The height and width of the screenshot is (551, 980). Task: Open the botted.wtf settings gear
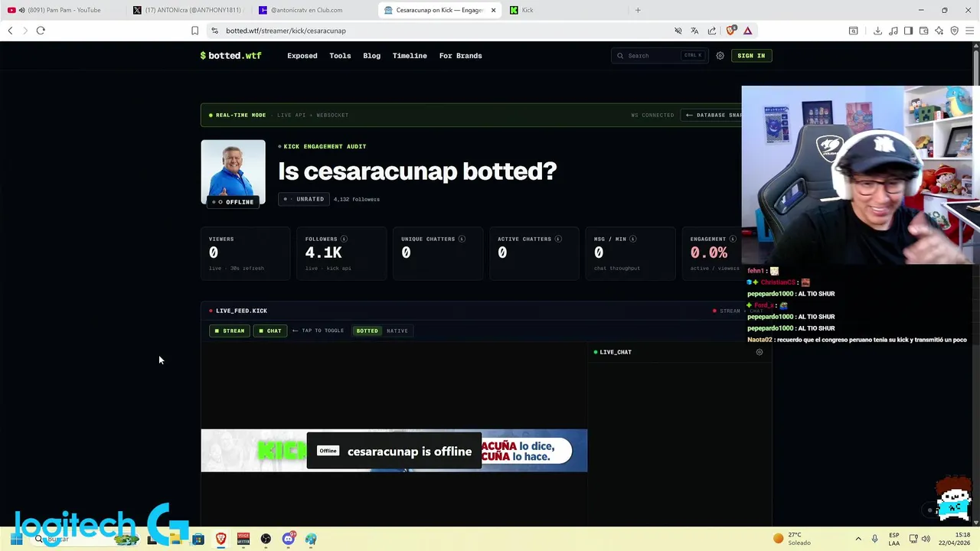(720, 56)
